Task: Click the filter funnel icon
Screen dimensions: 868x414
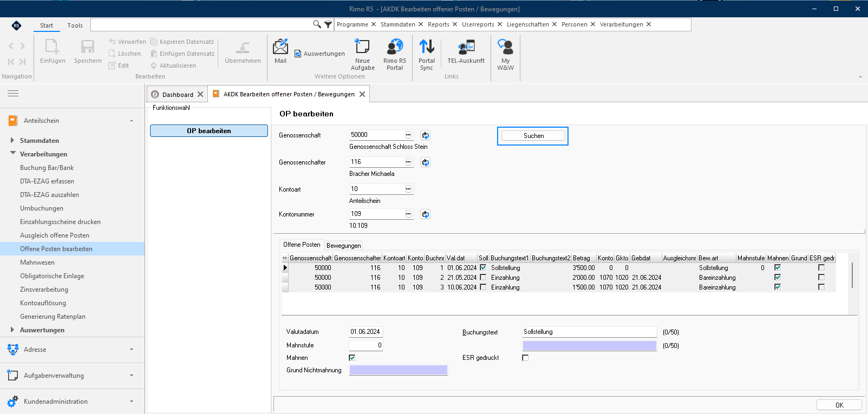Action: point(328,24)
